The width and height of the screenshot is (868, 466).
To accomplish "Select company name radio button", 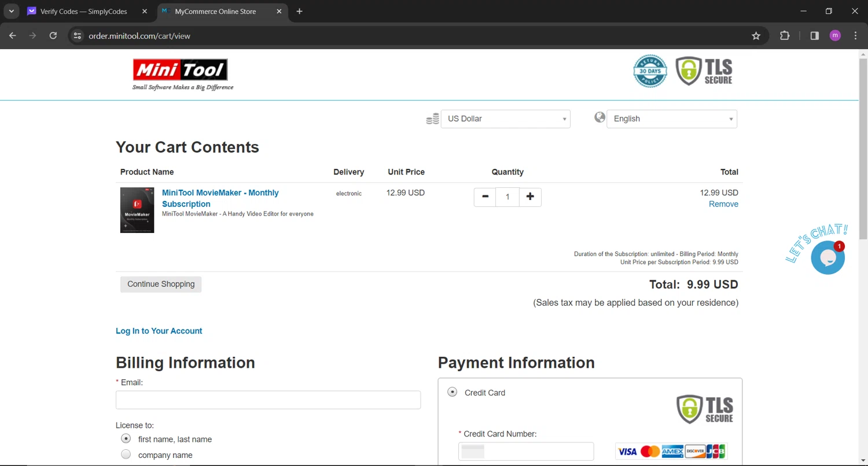I will point(126,454).
